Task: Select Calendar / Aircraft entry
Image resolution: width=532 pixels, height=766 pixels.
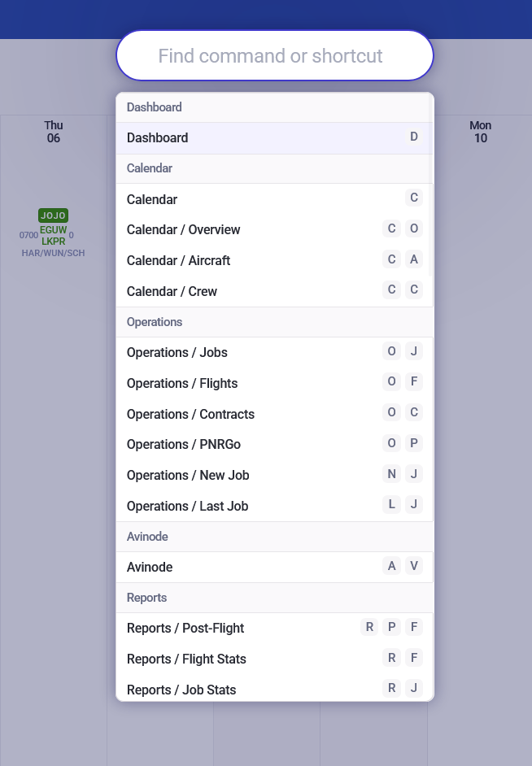Action: [x=274, y=261]
